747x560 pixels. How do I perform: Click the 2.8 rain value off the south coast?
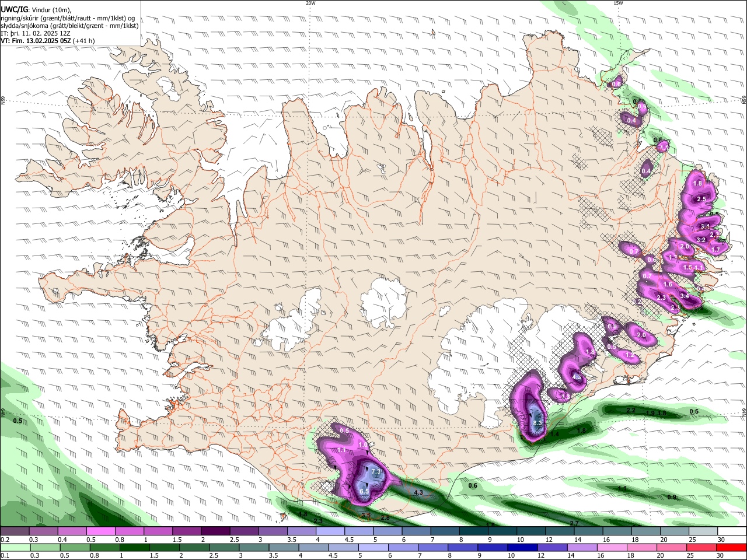tap(385, 517)
